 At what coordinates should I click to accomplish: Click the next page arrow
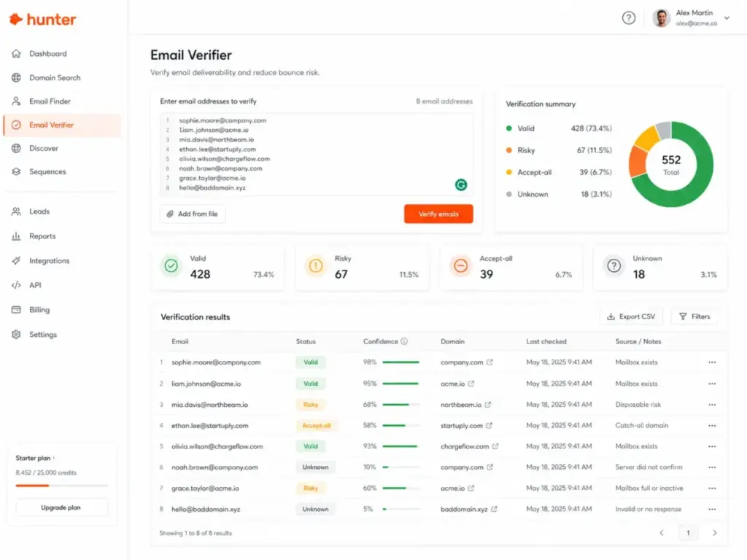[x=715, y=533]
